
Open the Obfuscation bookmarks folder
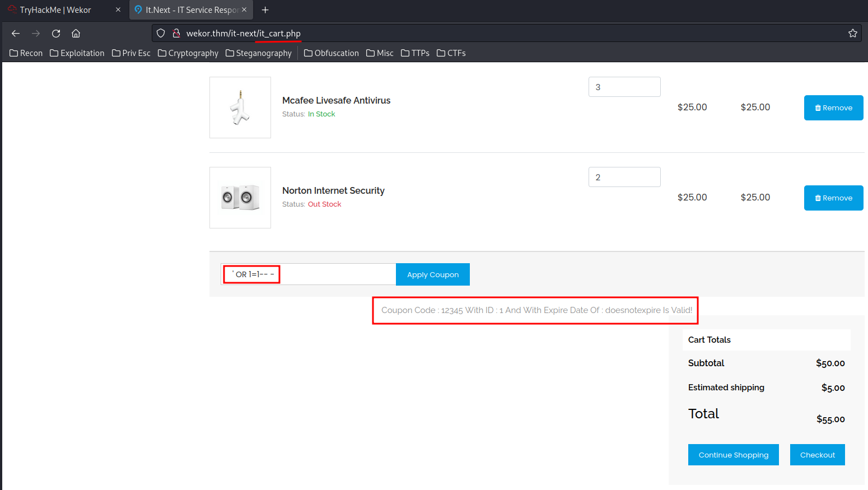(332, 53)
